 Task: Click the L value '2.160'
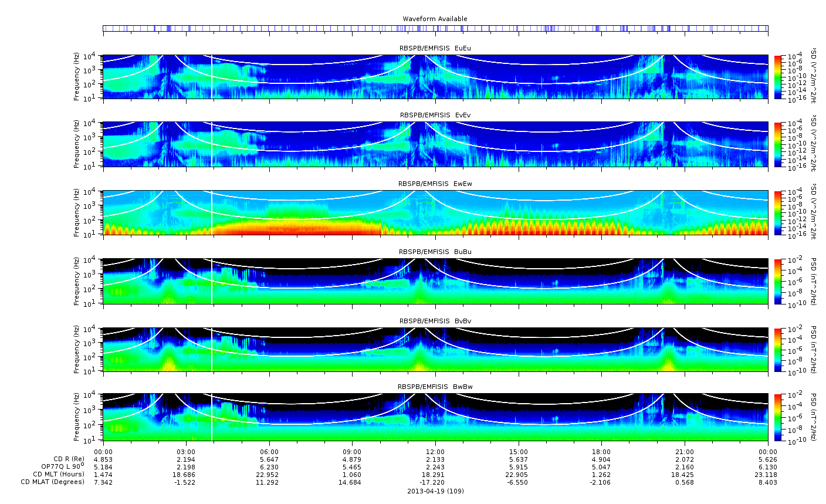tap(685, 467)
